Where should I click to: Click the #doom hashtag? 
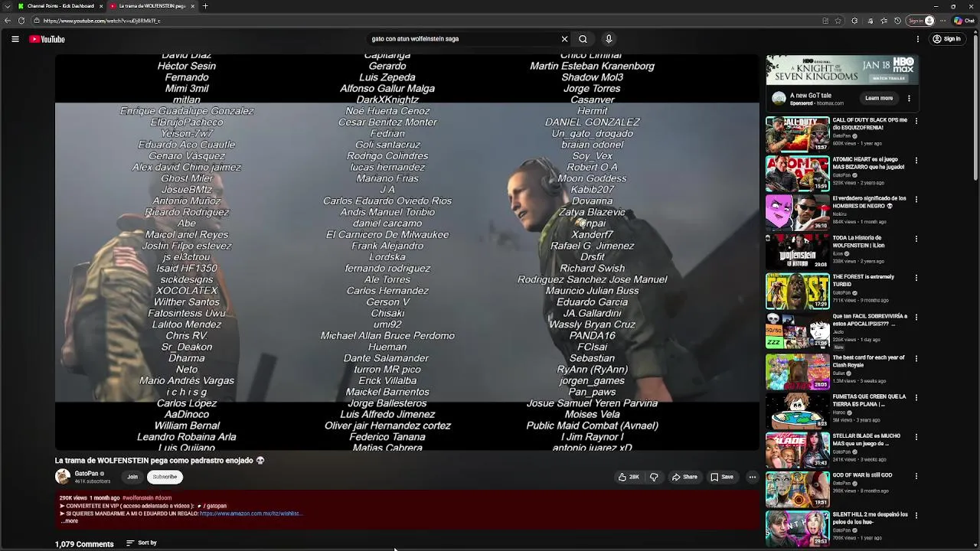[x=163, y=498]
